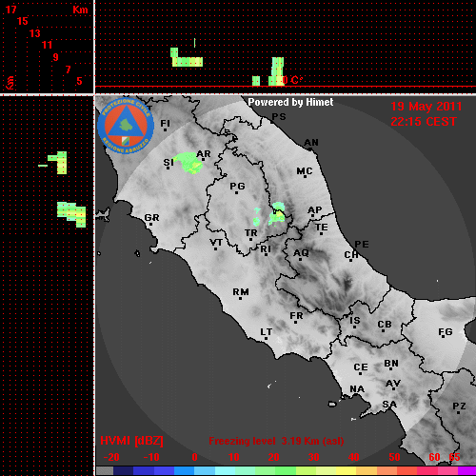Viewport: 476px width, 476px height.
Task: Click the AV city marker
Action: click(x=394, y=388)
